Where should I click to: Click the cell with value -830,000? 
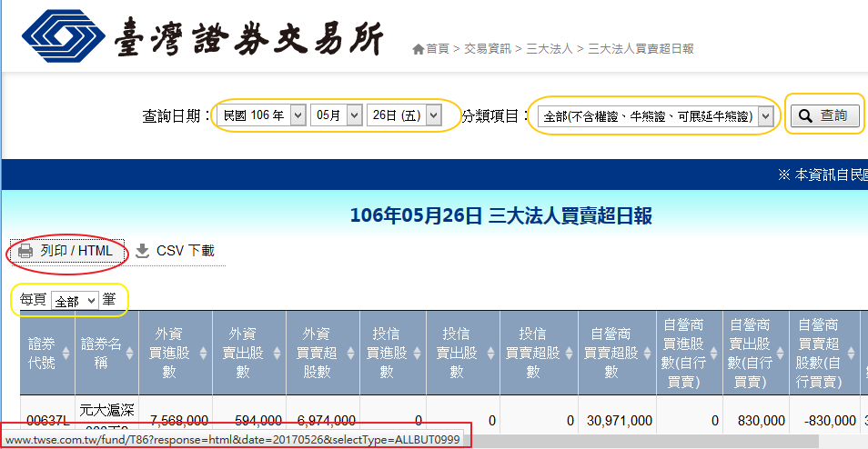point(829,422)
